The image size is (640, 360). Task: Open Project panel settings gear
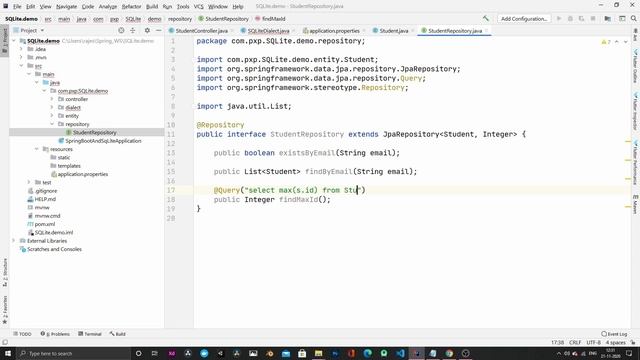click(147, 31)
